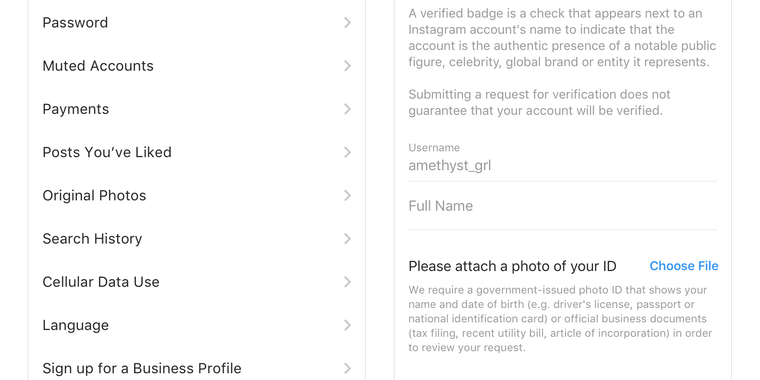Open Original Photos setting
The height and width of the screenshot is (380, 760).
click(196, 195)
